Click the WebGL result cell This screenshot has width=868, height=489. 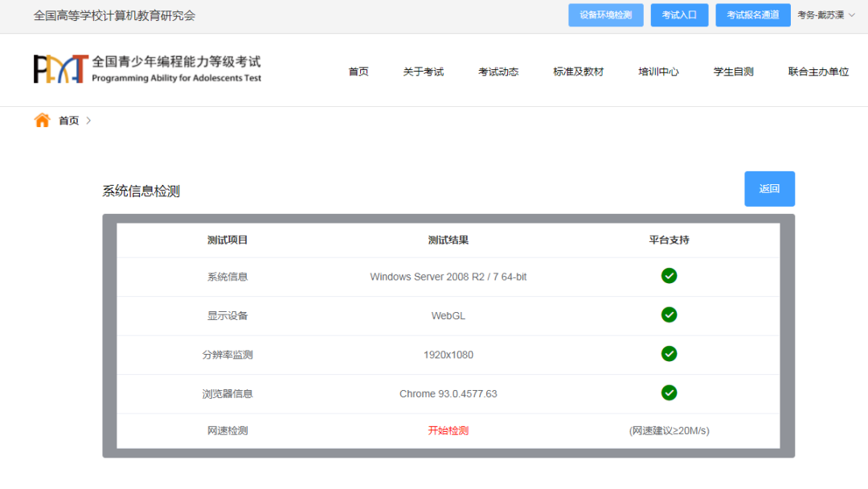pyautogui.click(x=448, y=315)
